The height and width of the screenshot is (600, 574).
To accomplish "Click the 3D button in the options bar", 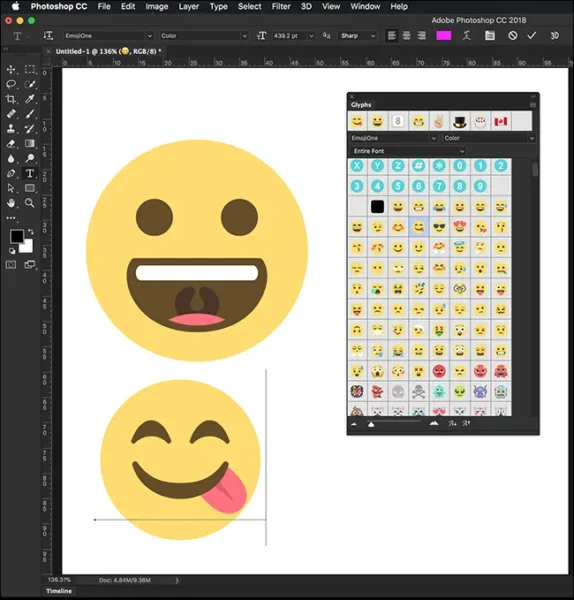I will pos(554,36).
